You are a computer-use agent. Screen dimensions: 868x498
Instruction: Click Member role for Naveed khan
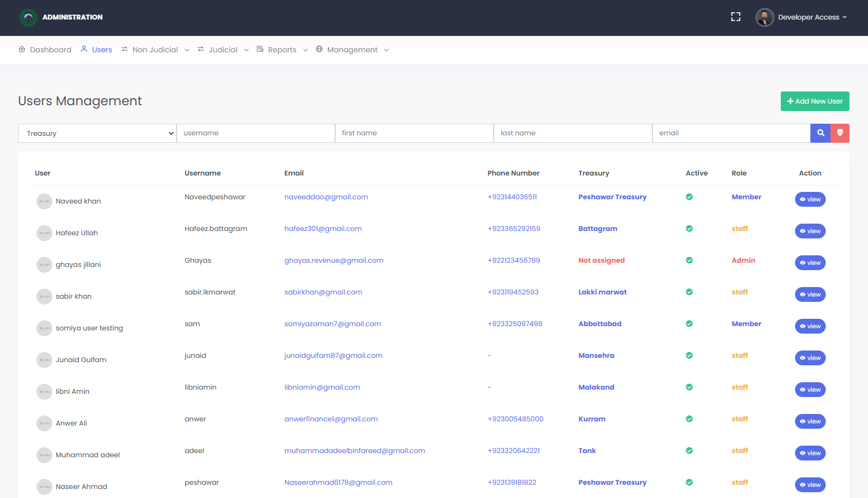(746, 197)
